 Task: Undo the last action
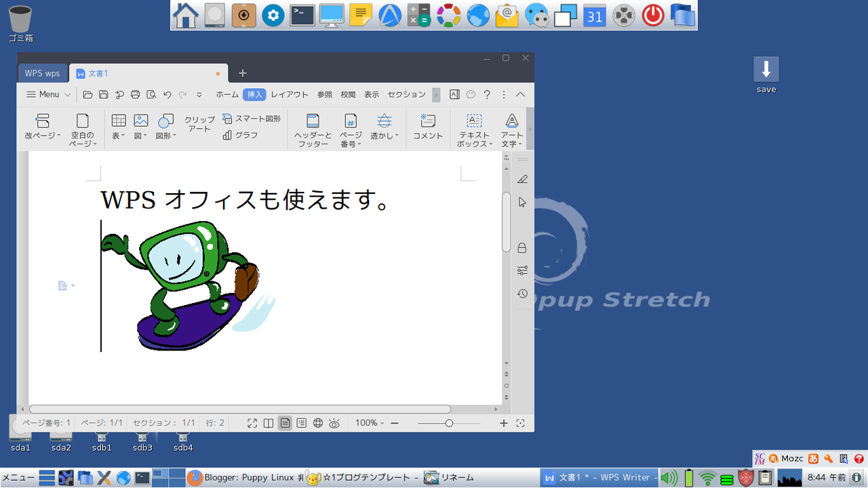[x=167, y=94]
